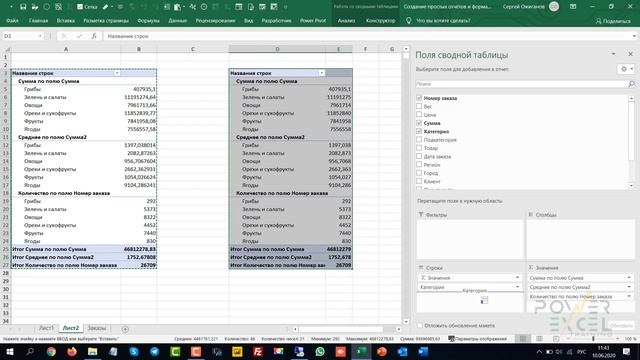The image size is (640, 360).
Task: Save the workbook from quick access toolbar
Action: pyautogui.click(x=23, y=7)
